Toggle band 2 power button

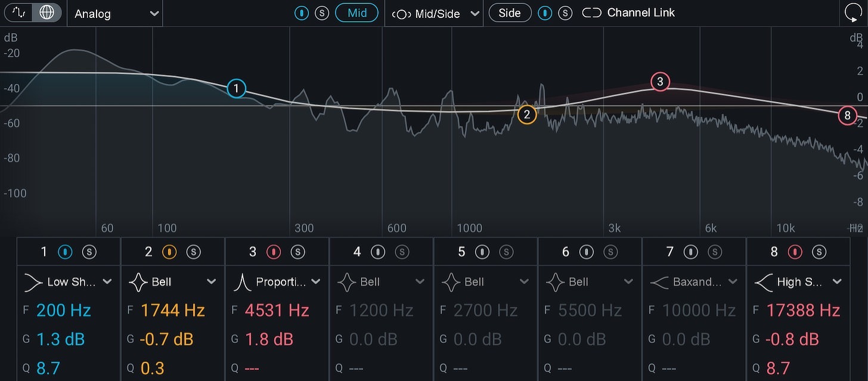click(170, 252)
